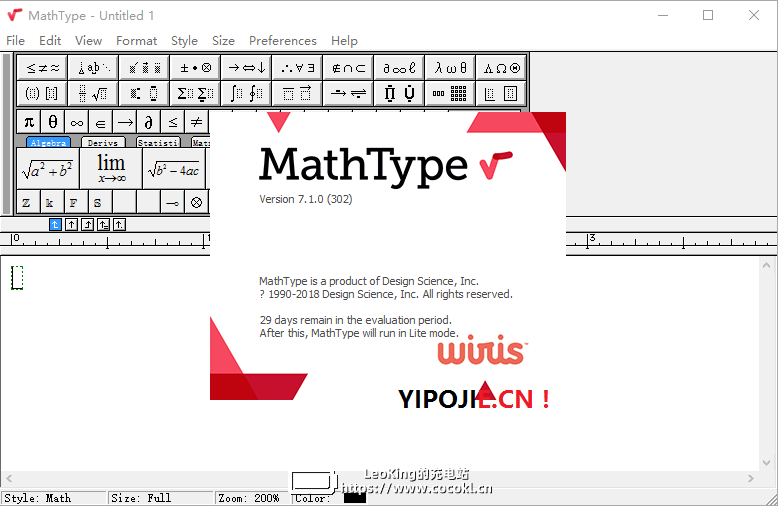Insert the square root of b²−4ac expression
The image size is (778, 506).
[x=174, y=169]
